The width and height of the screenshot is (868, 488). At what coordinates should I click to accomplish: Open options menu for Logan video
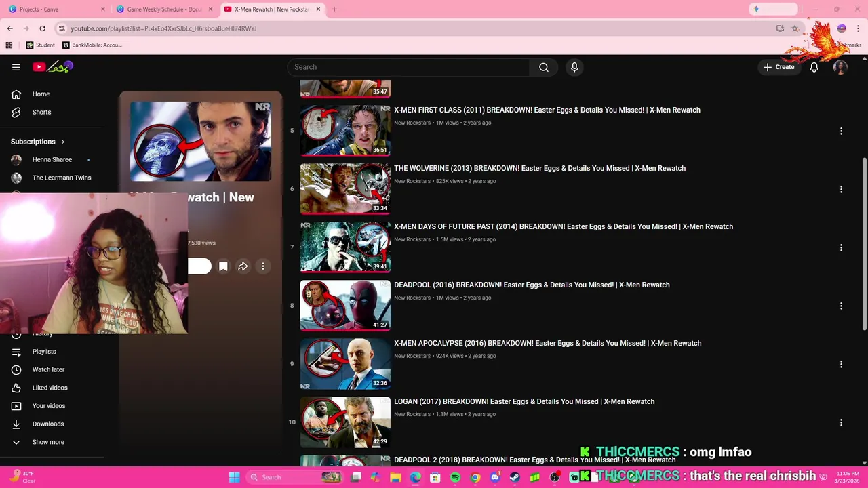(841, 422)
